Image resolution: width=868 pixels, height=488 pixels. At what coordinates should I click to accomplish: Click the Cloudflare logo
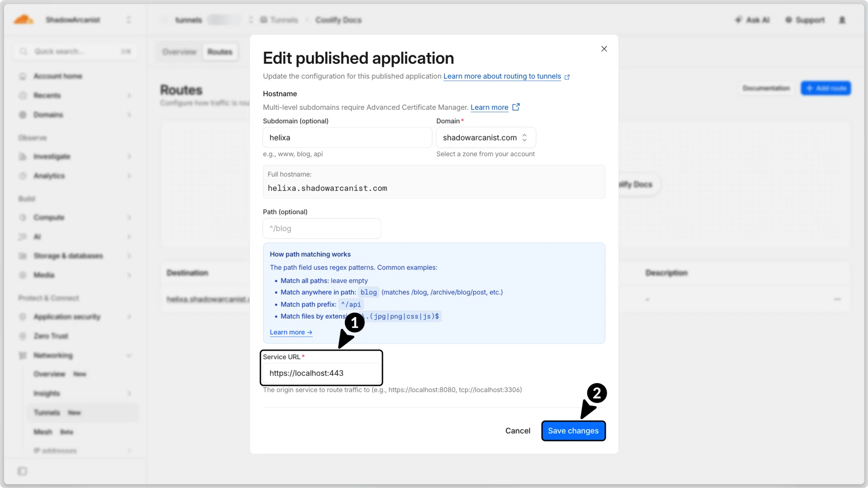coord(24,20)
